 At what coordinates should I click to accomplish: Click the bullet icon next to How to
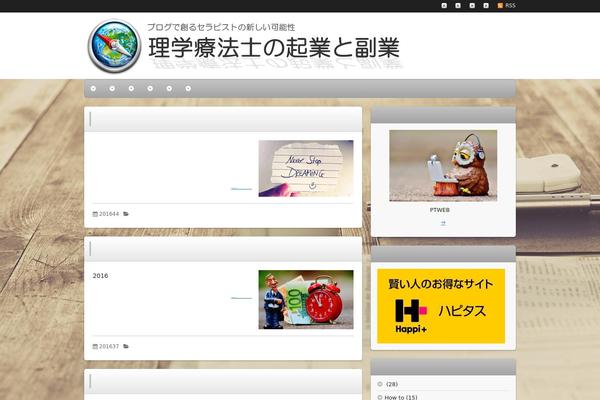(380, 397)
